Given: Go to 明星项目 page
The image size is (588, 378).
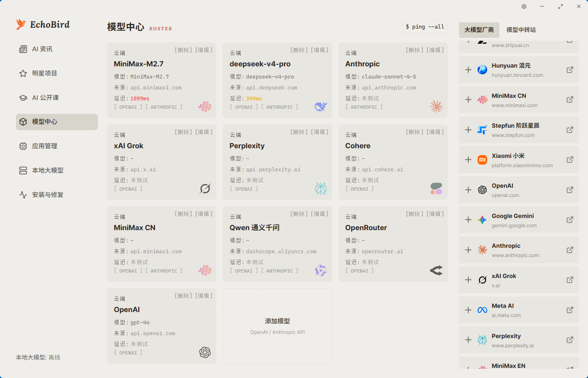Looking at the screenshot, I should point(57,73).
